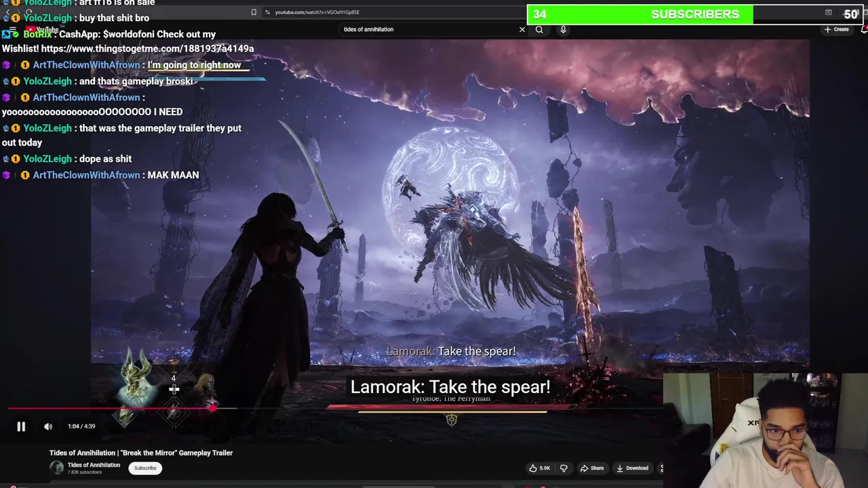
Task: Like the video showing 5.9K
Action: click(x=540, y=468)
